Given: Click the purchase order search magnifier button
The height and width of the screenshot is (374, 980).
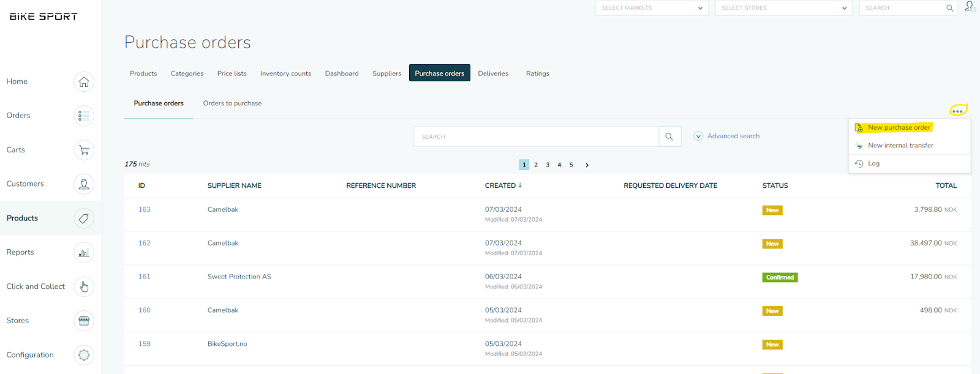Looking at the screenshot, I should tap(669, 137).
